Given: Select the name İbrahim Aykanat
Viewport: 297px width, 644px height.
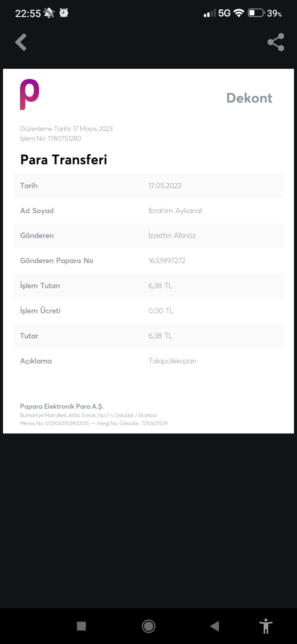Looking at the screenshot, I should (175, 211).
